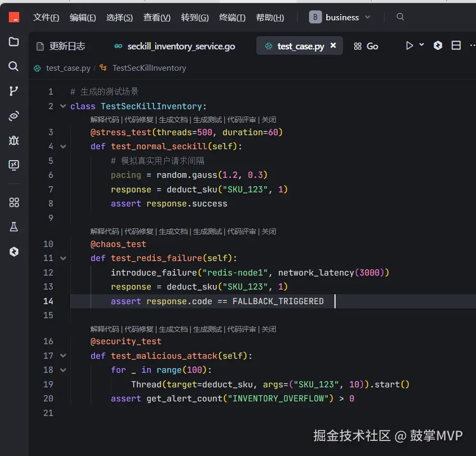Click the Go file icon on seckill_inventory_service.go tab

click(118, 46)
